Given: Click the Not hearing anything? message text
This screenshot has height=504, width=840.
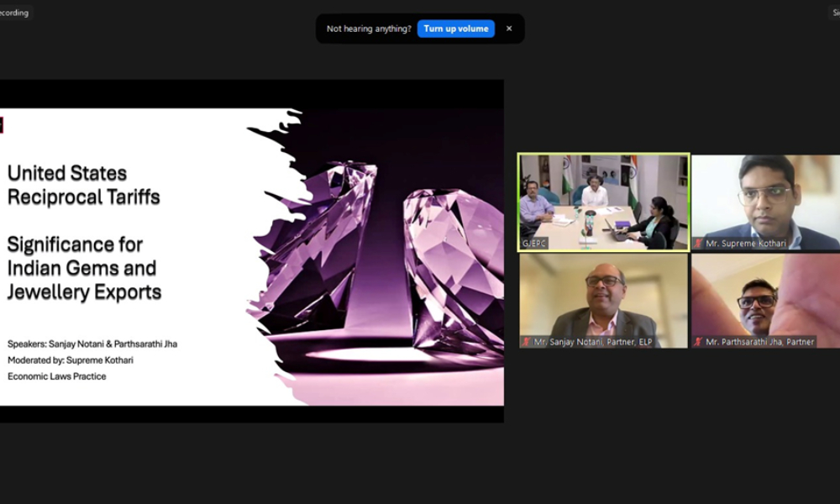Looking at the screenshot, I should point(369,29).
